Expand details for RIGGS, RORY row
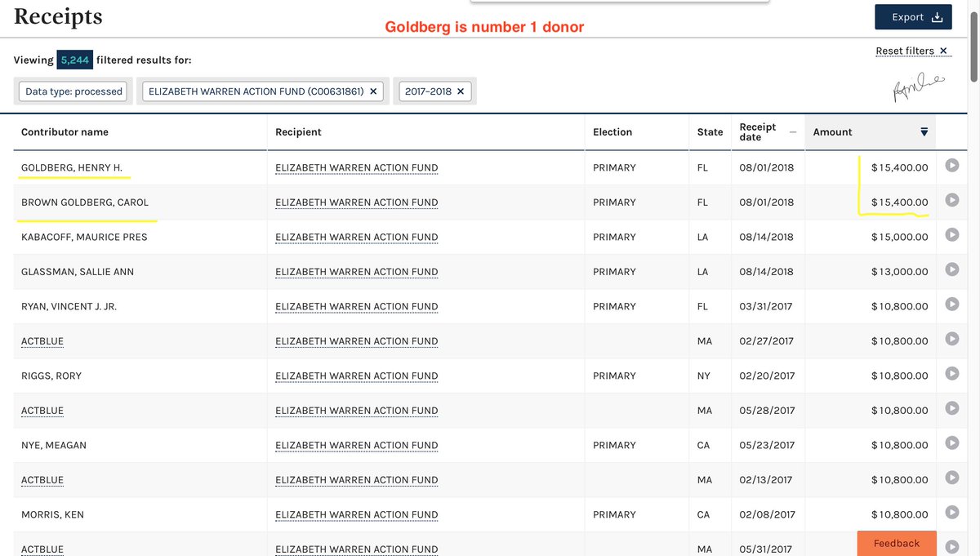This screenshot has height=556, width=980. pos(951,375)
